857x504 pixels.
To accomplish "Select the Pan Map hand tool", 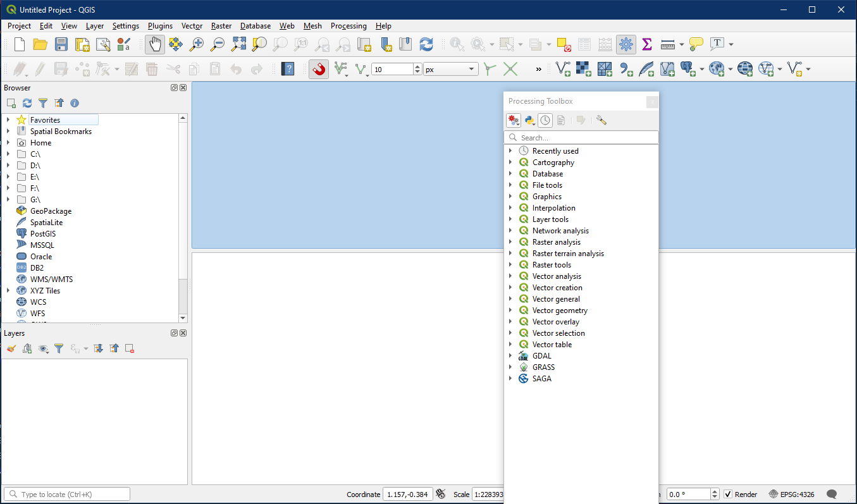I will [155, 44].
